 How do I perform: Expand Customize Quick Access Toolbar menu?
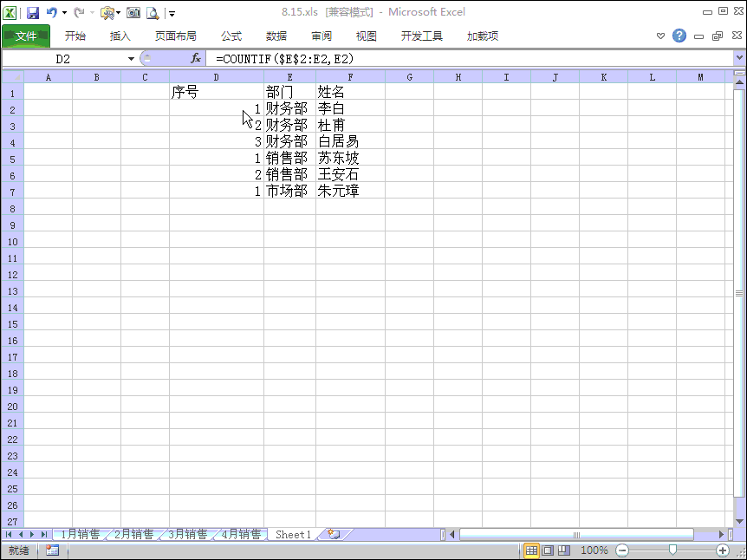coord(172,14)
